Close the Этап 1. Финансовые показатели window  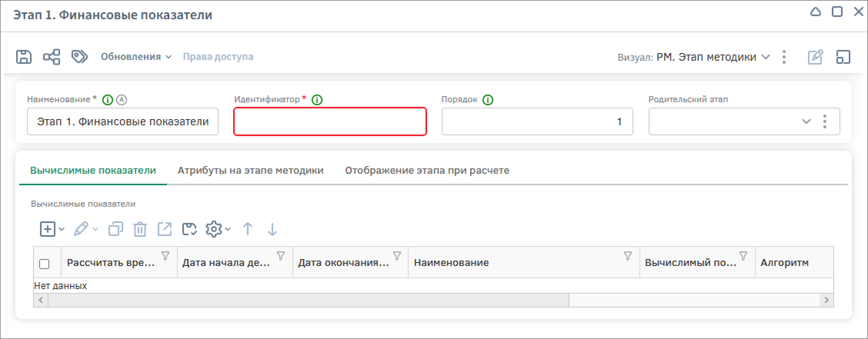pyautogui.click(x=858, y=12)
